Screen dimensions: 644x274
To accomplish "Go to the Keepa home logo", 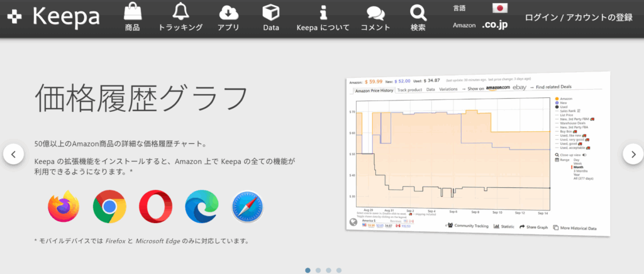I will 53,18.
